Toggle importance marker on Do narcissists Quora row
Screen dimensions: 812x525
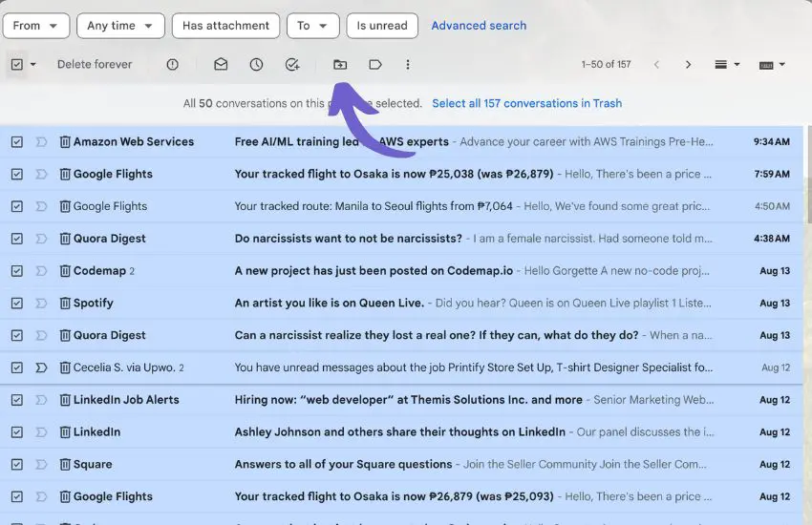pyautogui.click(x=41, y=239)
